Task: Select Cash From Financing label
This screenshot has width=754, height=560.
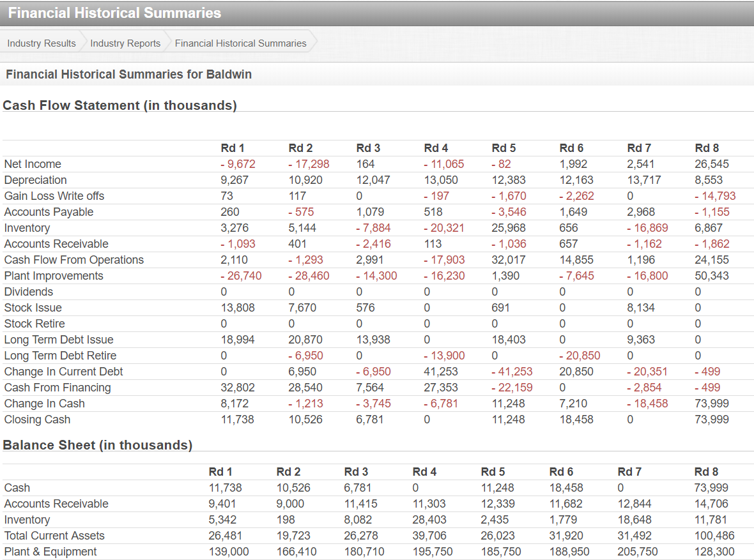Action: coord(58,388)
